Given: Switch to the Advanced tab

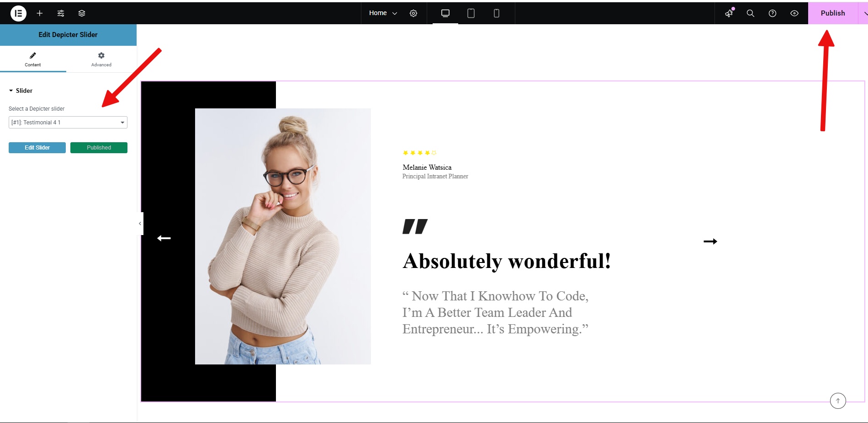Looking at the screenshot, I should [x=101, y=59].
